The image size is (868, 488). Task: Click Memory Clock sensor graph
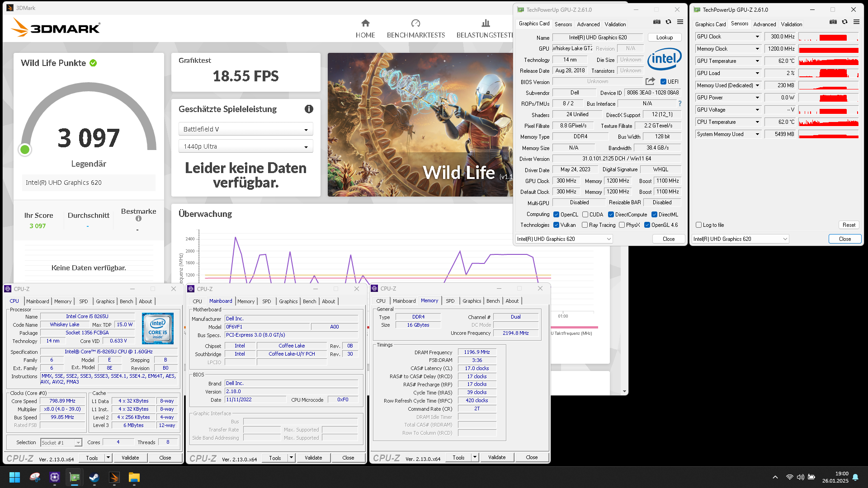829,49
